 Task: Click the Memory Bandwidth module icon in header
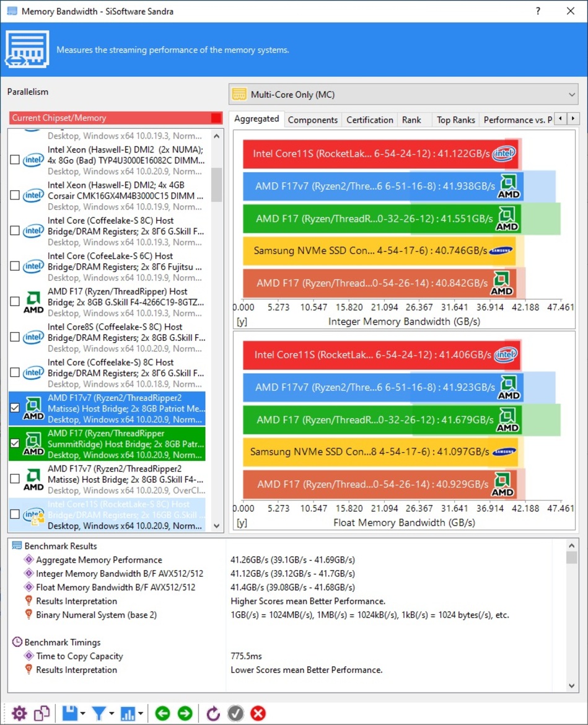point(27,49)
